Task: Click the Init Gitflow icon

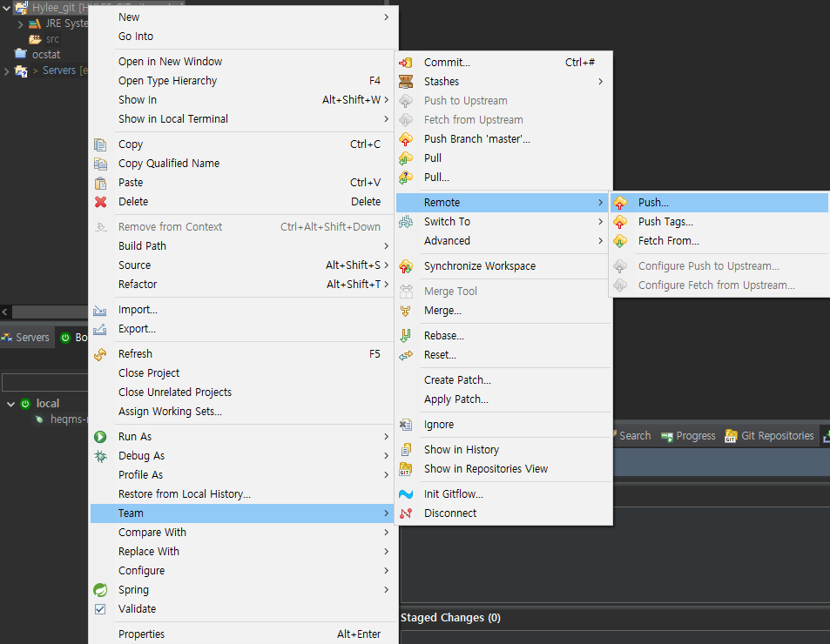Action: 406,494
